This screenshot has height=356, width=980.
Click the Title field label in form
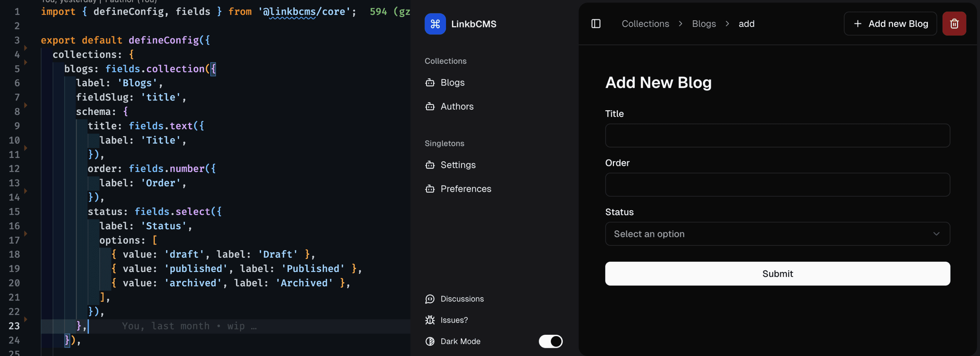(x=614, y=113)
